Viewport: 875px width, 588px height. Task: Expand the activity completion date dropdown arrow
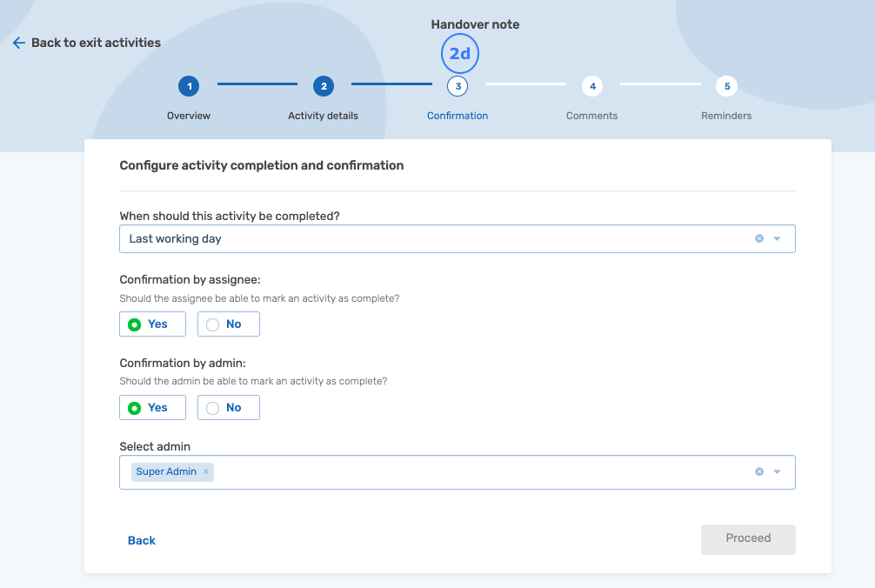coord(778,238)
